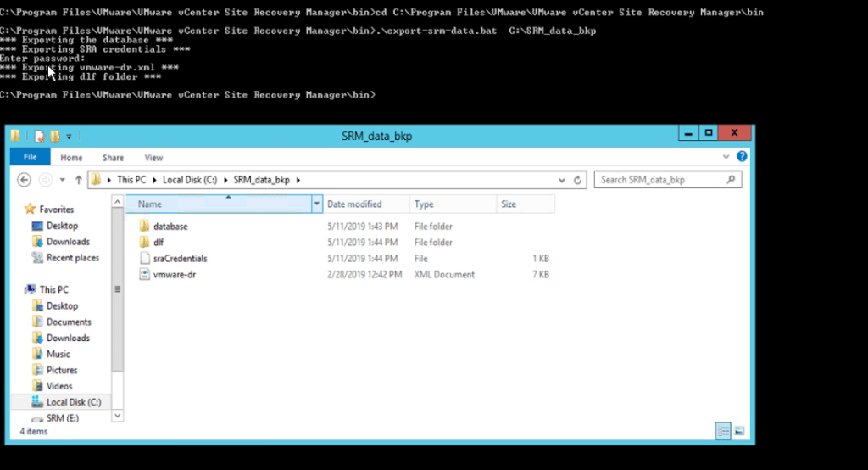Open the address bar history dropdown
Screen dimensions: 868x470
pyautogui.click(x=562, y=180)
